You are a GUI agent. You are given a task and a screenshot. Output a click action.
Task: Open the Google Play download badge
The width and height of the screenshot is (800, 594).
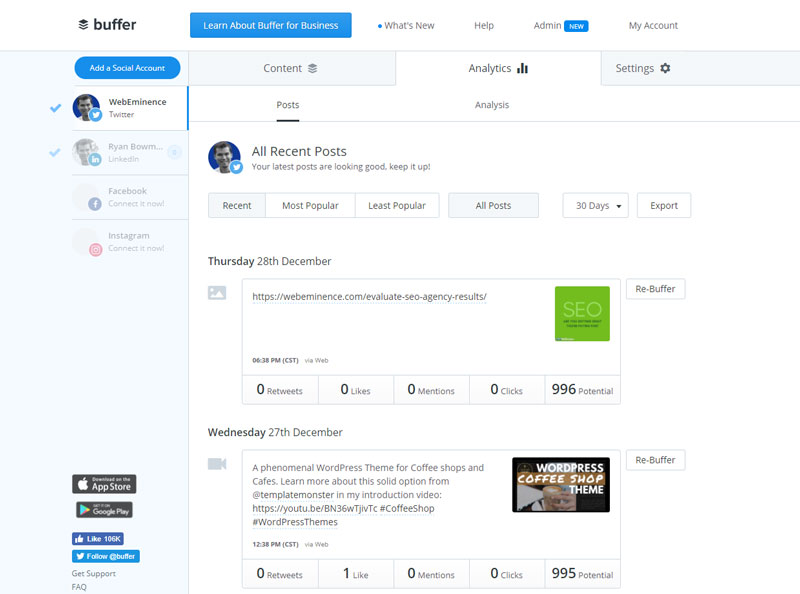pyautogui.click(x=105, y=510)
